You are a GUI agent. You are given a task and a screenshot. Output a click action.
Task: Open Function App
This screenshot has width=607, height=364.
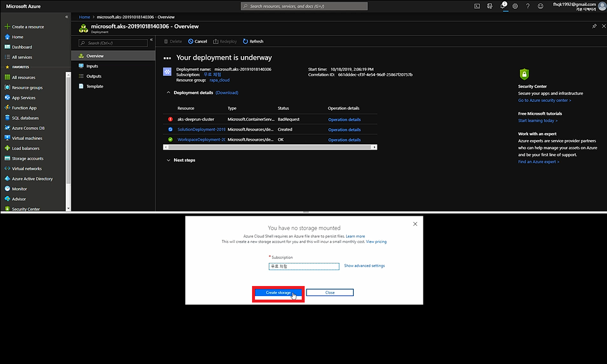pos(21,108)
